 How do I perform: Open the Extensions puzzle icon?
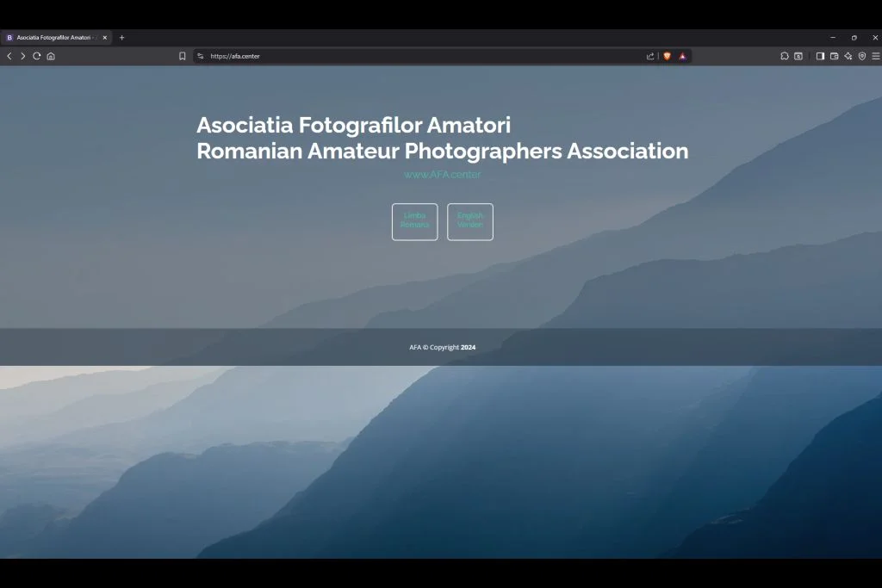785,56
